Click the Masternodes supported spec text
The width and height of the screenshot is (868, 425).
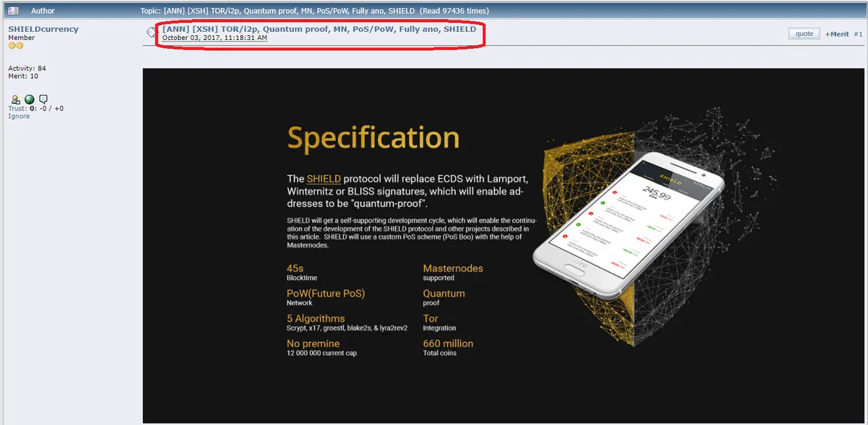coord(453,272)
